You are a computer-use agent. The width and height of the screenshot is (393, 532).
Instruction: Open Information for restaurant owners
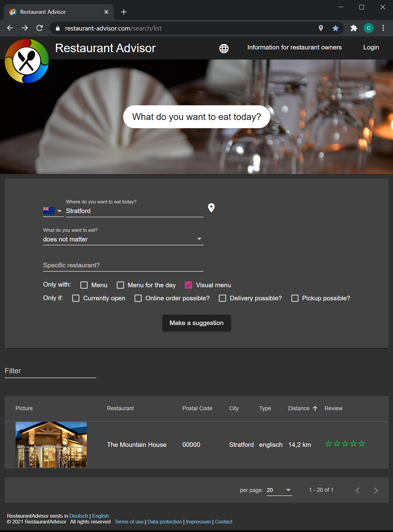[294, 48]
